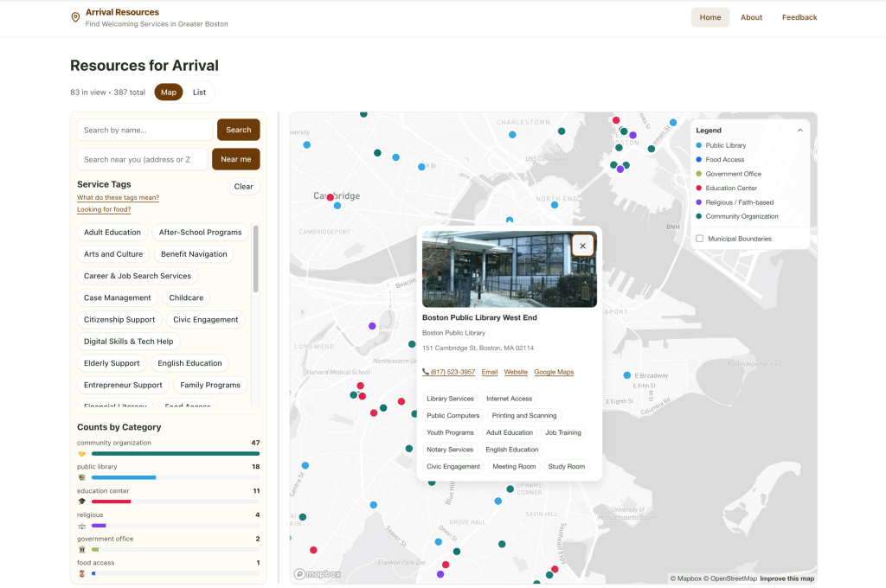Click the Boston Public Library West End photo
Viewport: 886px width, 588px height.
(x=509, y=269)
